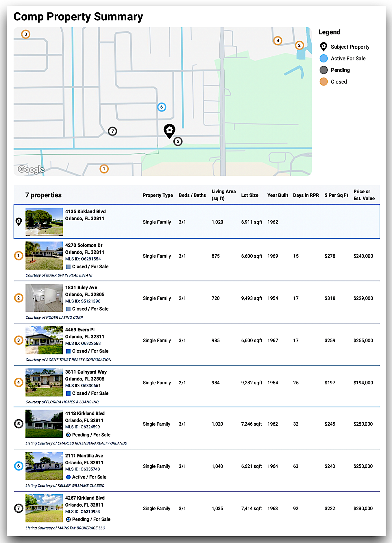The image size is (392, 543).
Task: Click map marker number 3 in corner
Action: [26, 34]
